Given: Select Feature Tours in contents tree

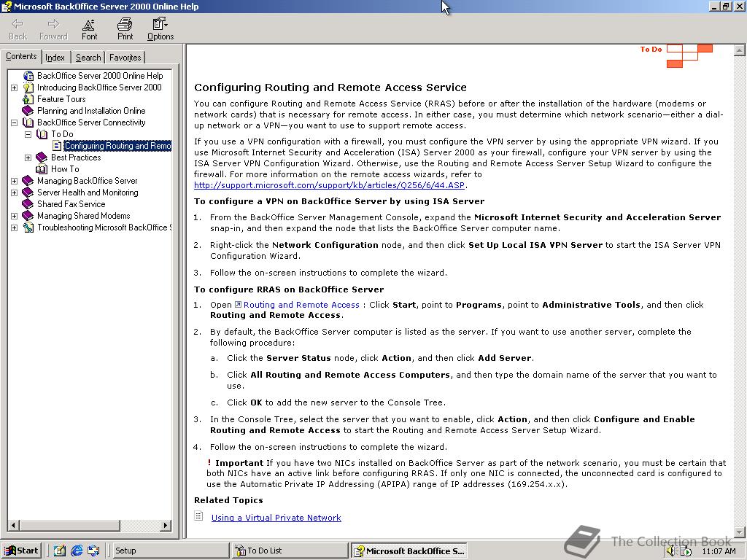Looking at the screenshot, I should point(61,99).
